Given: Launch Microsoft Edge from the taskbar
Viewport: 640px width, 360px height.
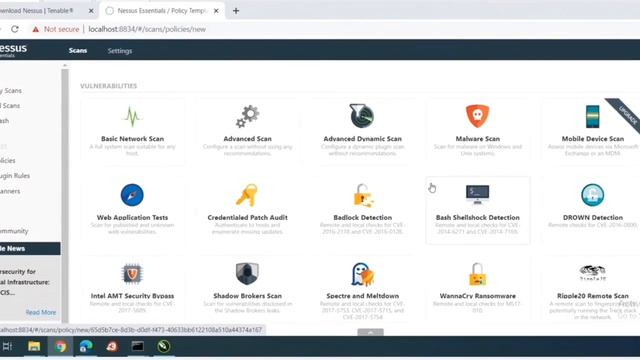Looking at the screenshot, I should pos(86,347).
